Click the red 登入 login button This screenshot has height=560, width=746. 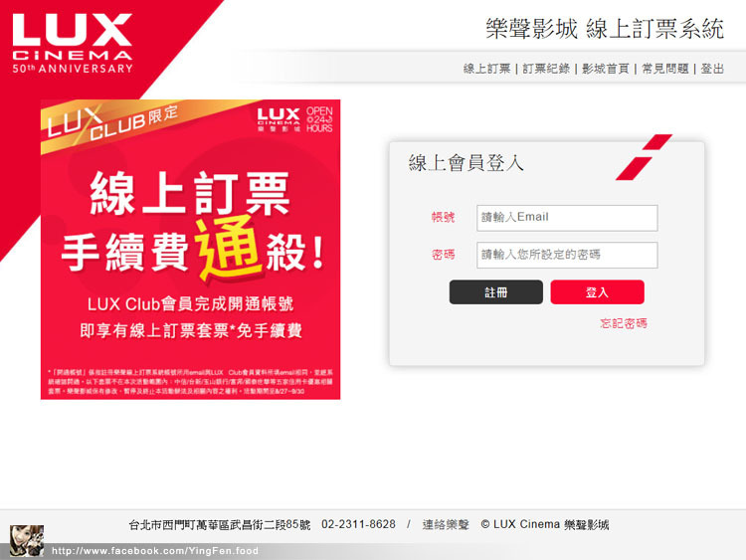pos(597,292)
